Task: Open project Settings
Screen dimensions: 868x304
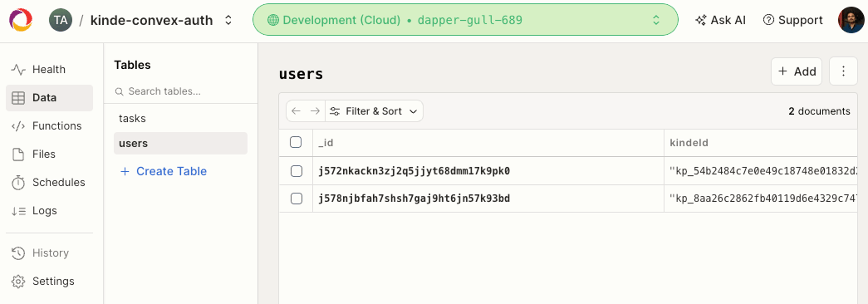Action: 49,281
